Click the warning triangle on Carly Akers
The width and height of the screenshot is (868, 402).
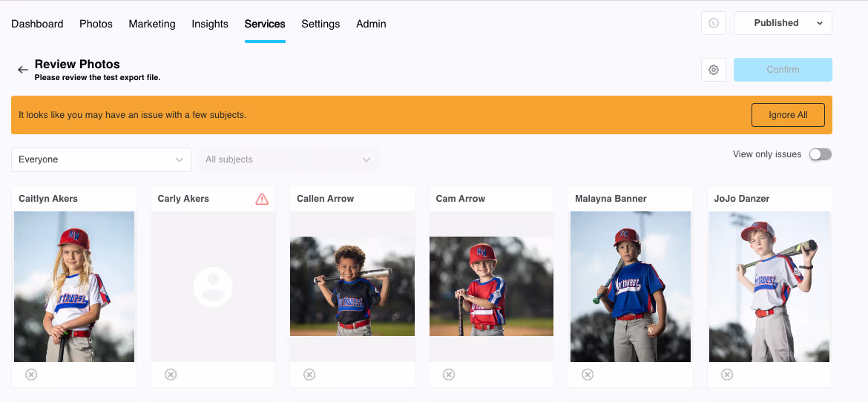click(x=262, y=199)
